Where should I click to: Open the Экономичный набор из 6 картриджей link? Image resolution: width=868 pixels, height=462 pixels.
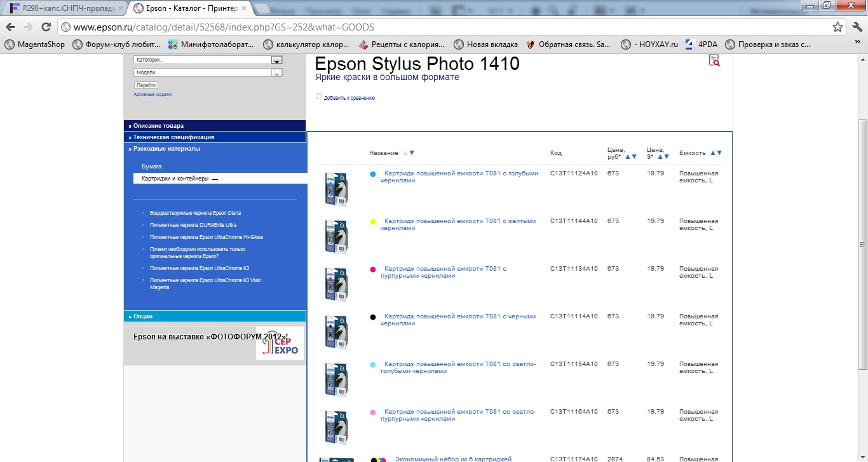pos(453,459)
